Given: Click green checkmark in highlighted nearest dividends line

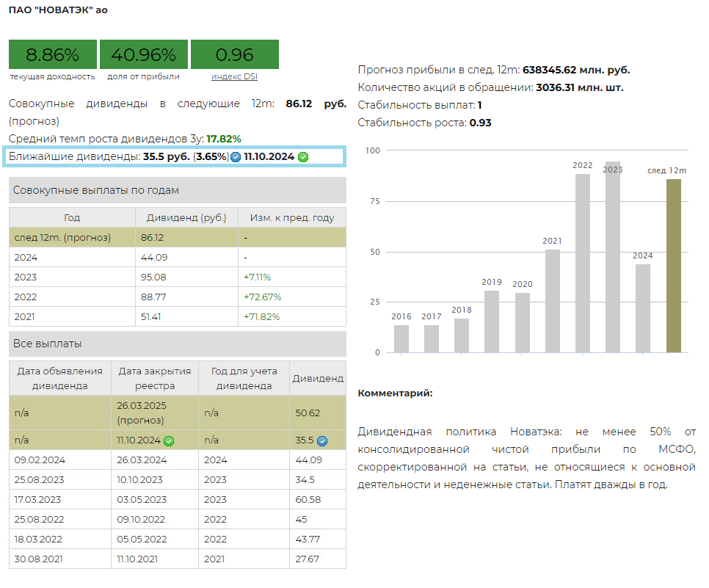Looking at the screenshot, I should tap(303, 157).
